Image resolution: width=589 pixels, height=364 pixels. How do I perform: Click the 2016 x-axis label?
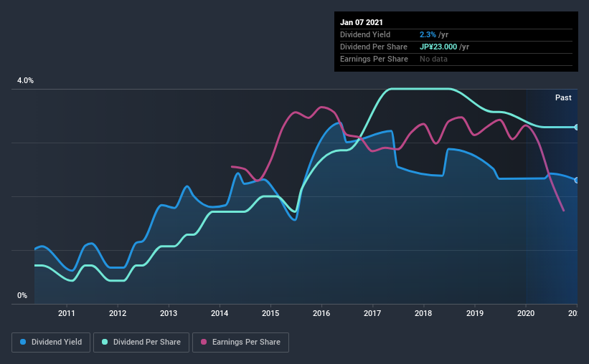[x=321, y=313]
